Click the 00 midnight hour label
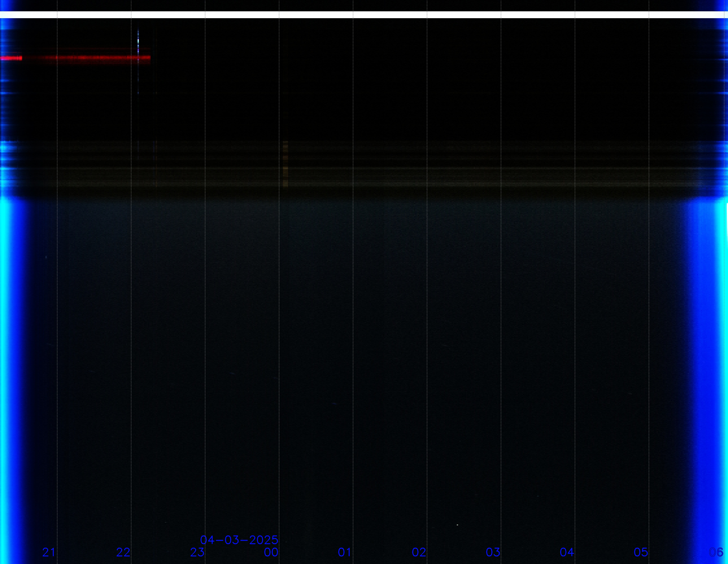The width and height of the screenshot is (728, 564). [271, 552]
